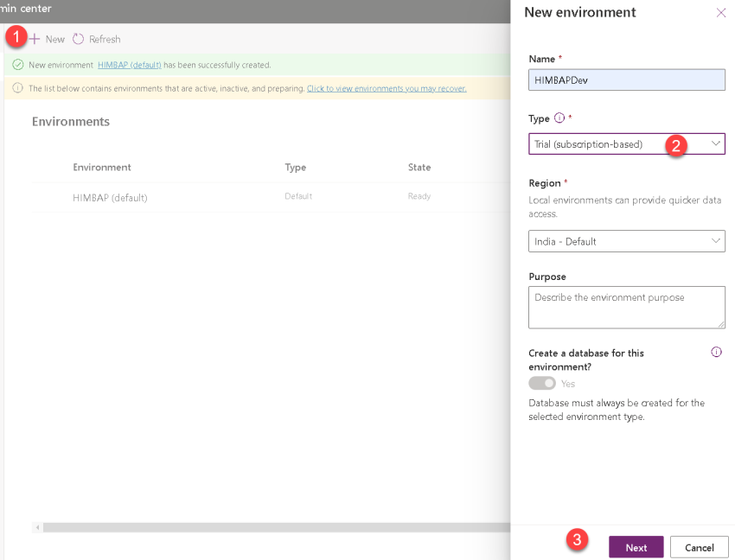Click the Next button
735x560 pixels.
tap(636, 547)
